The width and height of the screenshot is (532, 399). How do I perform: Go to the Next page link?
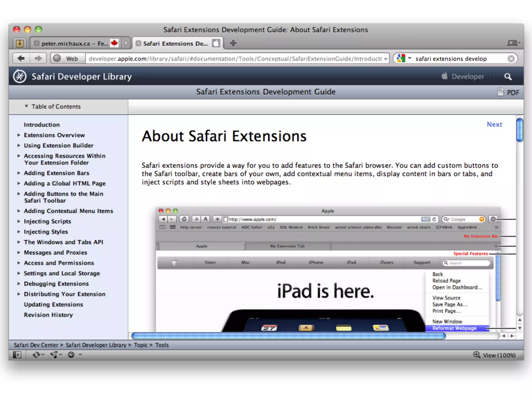[494, 124]
